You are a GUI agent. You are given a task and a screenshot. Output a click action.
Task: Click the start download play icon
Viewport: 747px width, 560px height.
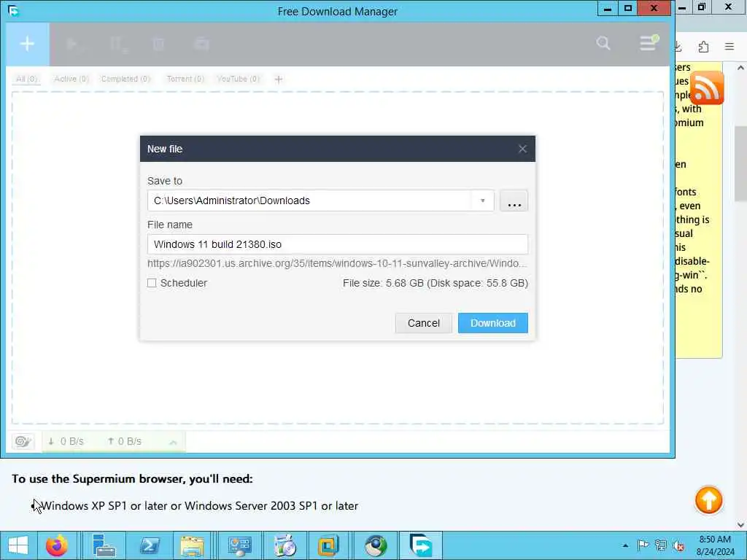[72, 44]
